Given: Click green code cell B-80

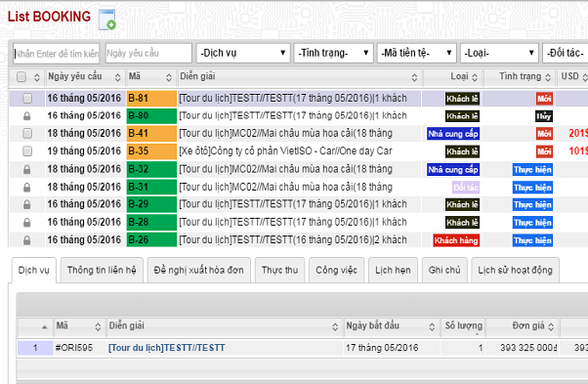Looking at the screenshot, I should pos(151,116).
